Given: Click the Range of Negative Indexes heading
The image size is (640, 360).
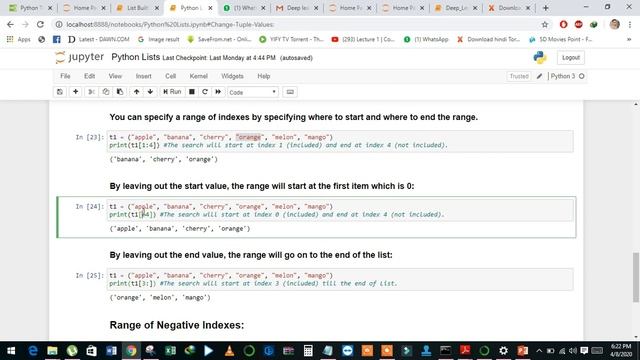Looking at the screenshot, I should click(x=177, y=325).
